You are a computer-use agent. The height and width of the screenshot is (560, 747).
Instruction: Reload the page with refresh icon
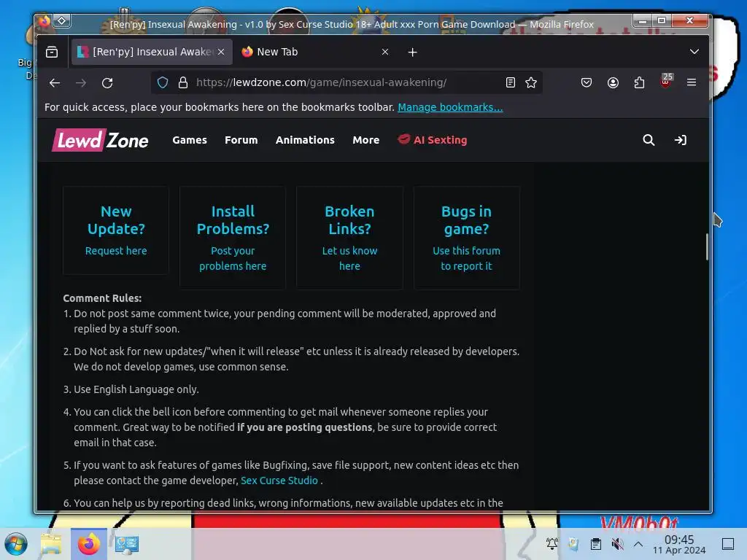107,83
